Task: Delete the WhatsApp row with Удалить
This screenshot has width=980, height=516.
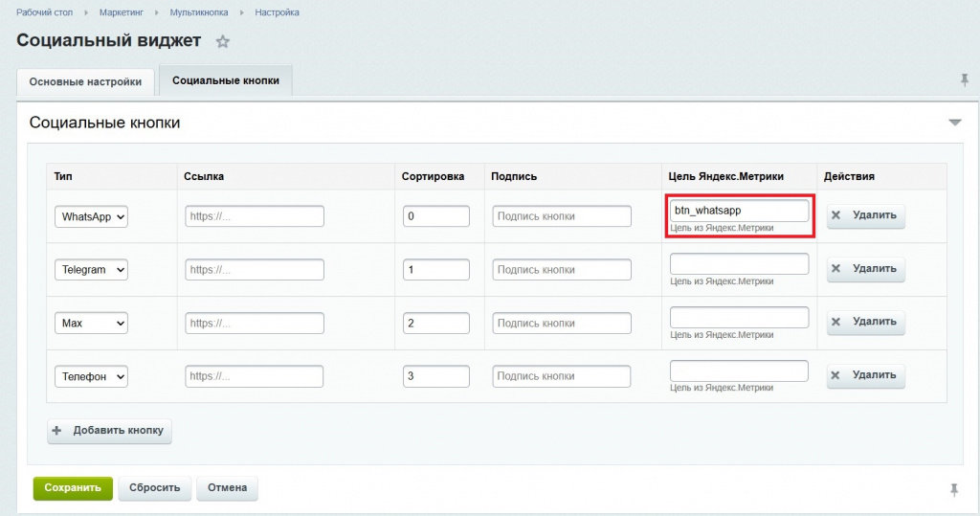Action: 865,215
